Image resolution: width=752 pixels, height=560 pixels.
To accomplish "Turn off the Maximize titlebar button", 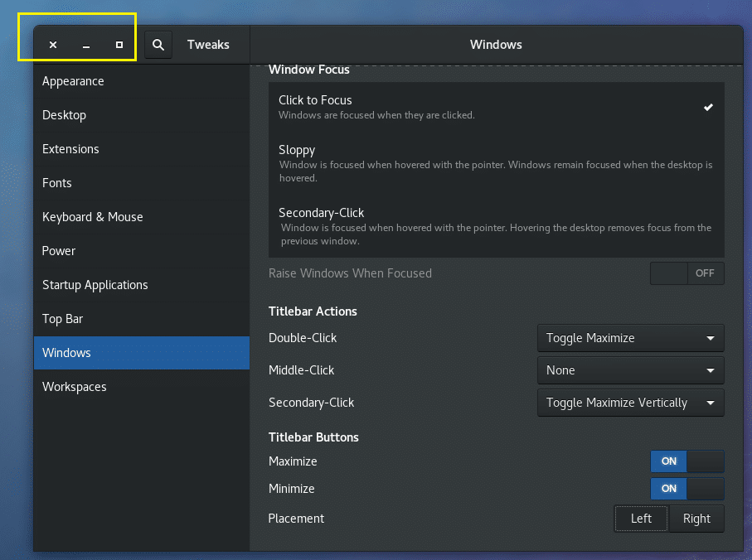I will (x=687, y=461).
